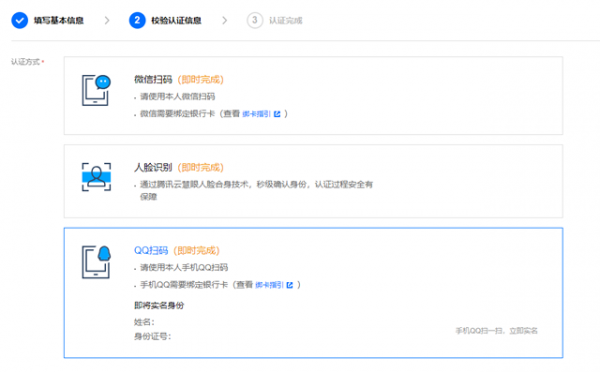Image resolution: width=600 pixels, height=372 pixels.
Task: Click 即时完成 tag next to 人脸识别
Action: (x=201, y=168)
